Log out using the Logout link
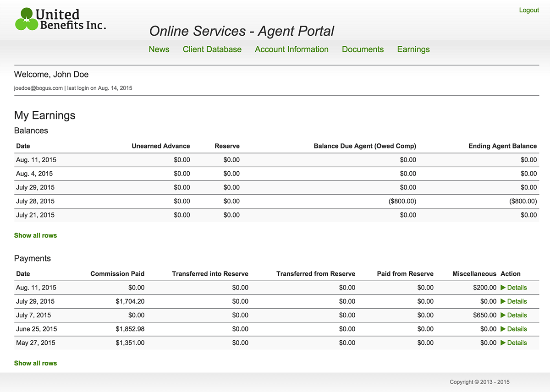 coord(529,10)
